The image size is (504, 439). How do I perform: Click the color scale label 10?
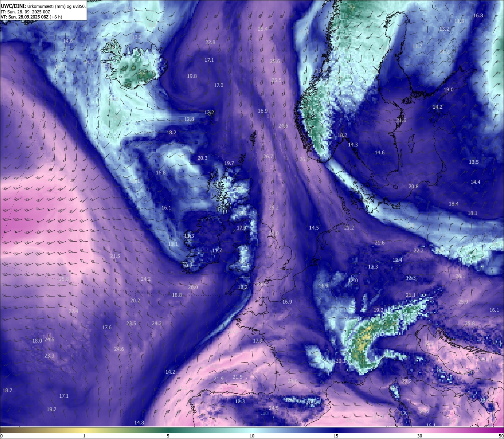click(252, 436)
